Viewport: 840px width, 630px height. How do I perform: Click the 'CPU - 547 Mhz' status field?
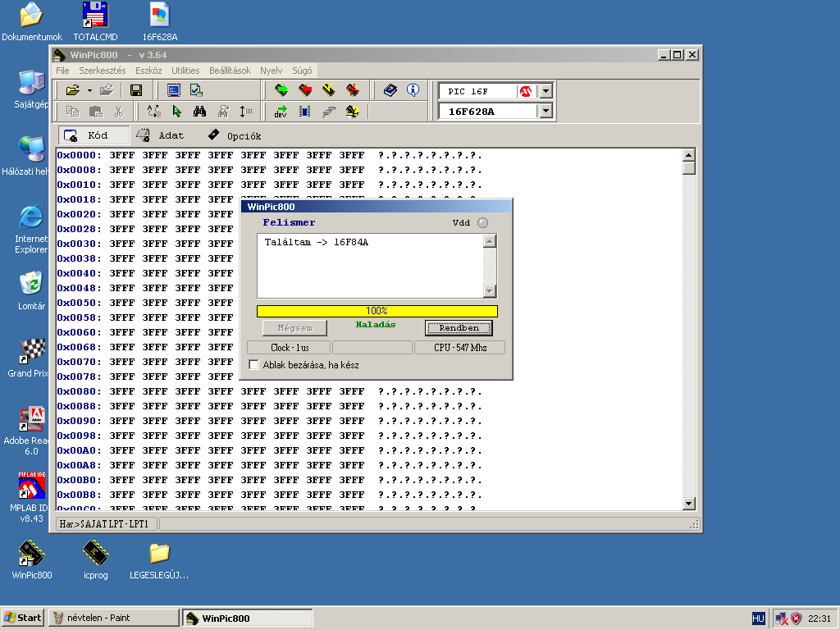coord(459,348)
